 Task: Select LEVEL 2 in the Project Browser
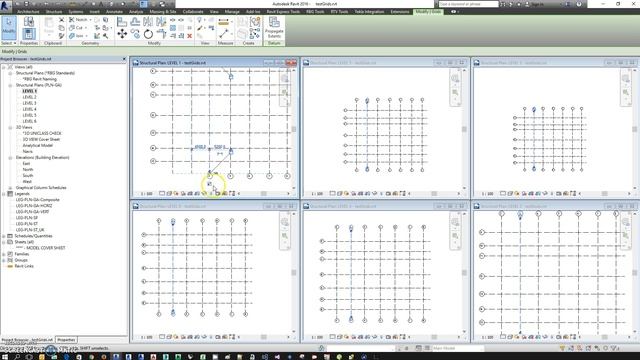(x=29, y=97)
